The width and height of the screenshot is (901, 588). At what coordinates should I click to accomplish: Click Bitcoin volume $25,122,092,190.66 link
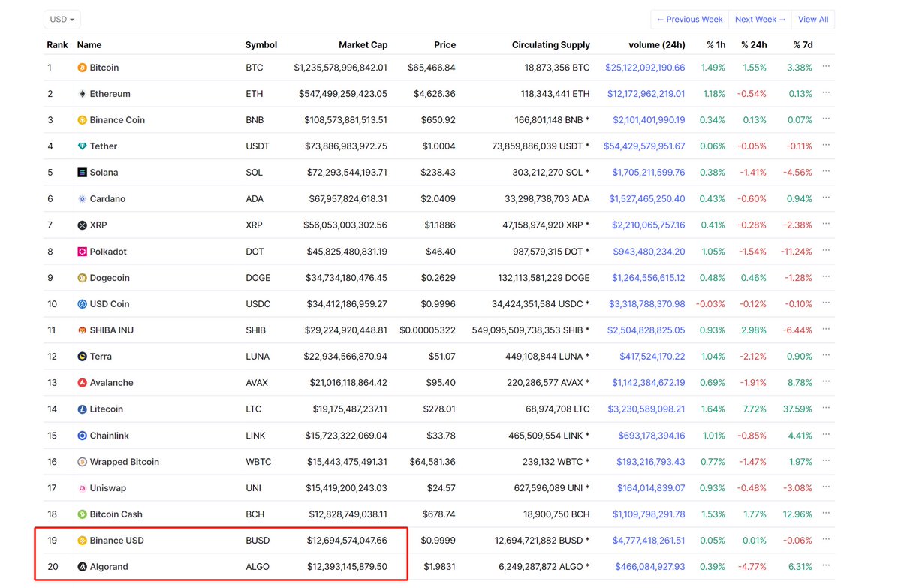coord(645,68)
